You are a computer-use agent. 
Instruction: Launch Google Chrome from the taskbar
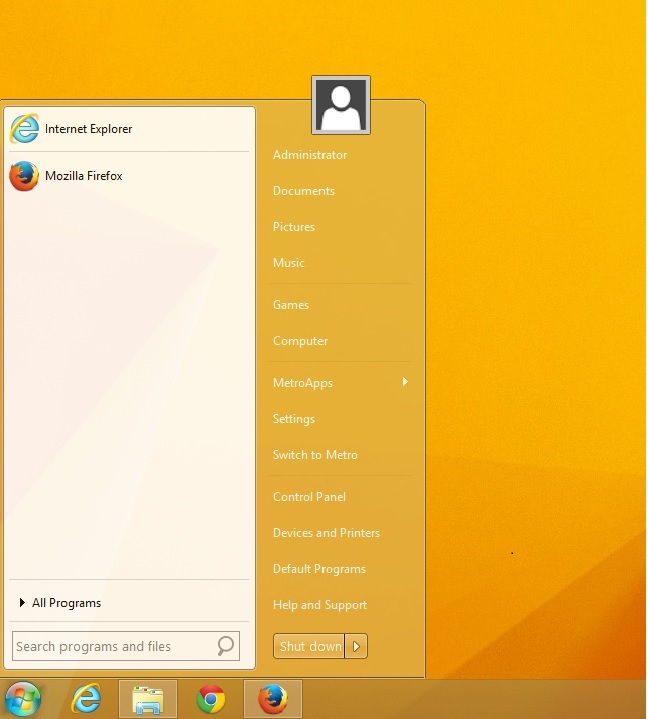(x=211, y=699)
